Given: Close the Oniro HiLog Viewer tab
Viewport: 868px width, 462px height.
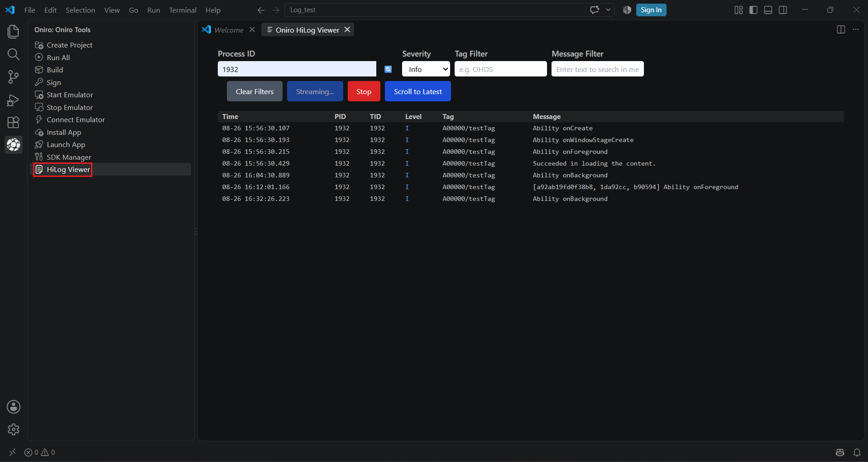Looking at the screenshot, I should tap(347, 29).
